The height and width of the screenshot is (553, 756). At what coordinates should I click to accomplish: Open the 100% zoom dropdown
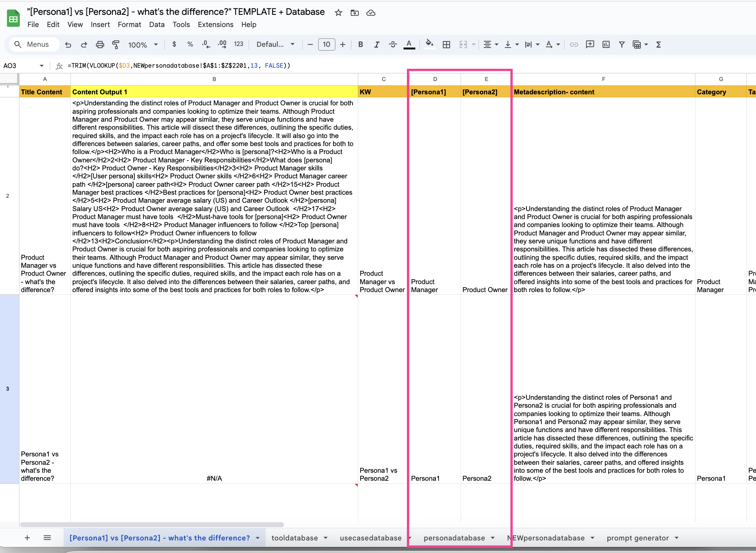143,45
